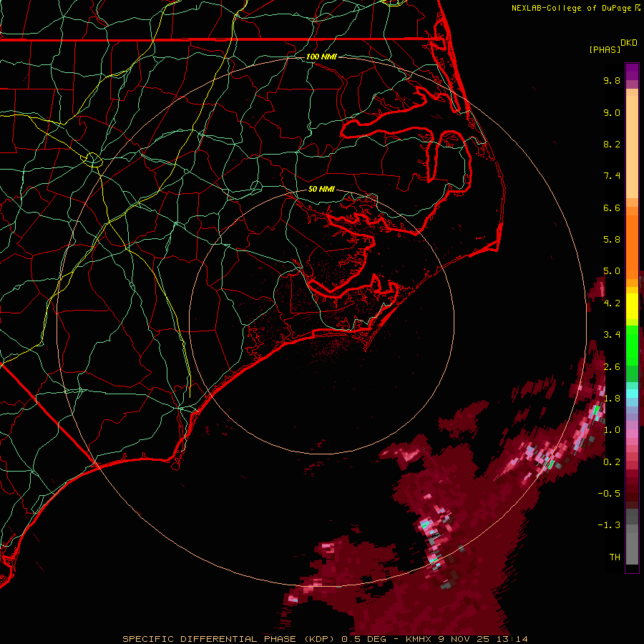This screenshot has height=644, width=644.
Task: Click the 6.6 scale value
Action: pos(612,208)
